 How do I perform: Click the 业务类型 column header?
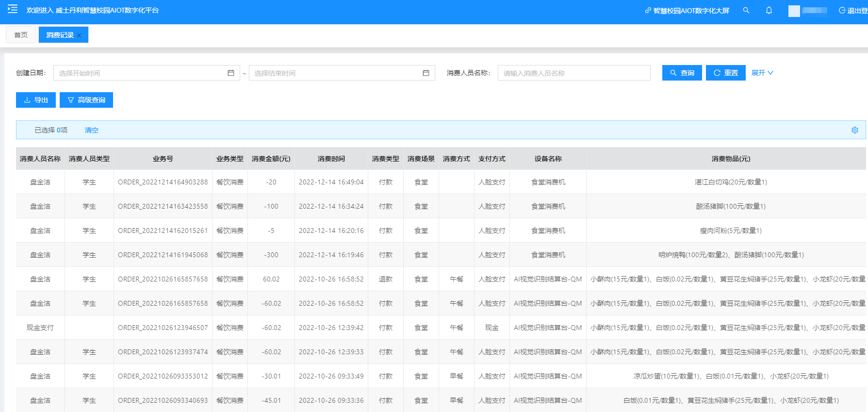230,159
